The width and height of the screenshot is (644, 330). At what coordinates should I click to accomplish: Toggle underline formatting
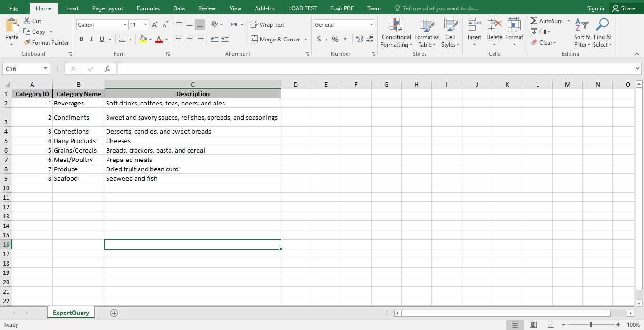pos(102,39)
